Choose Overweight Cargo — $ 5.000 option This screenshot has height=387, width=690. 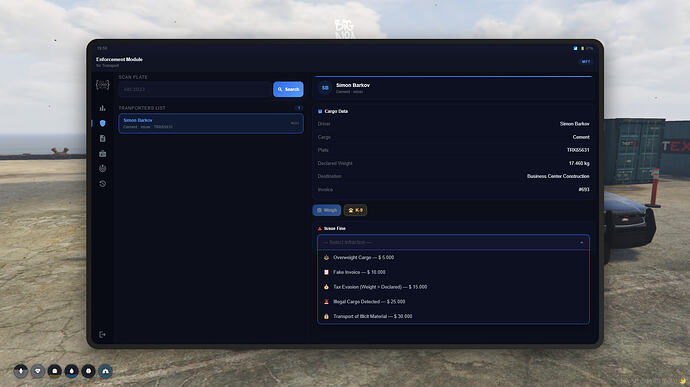(x=453, y=258)
